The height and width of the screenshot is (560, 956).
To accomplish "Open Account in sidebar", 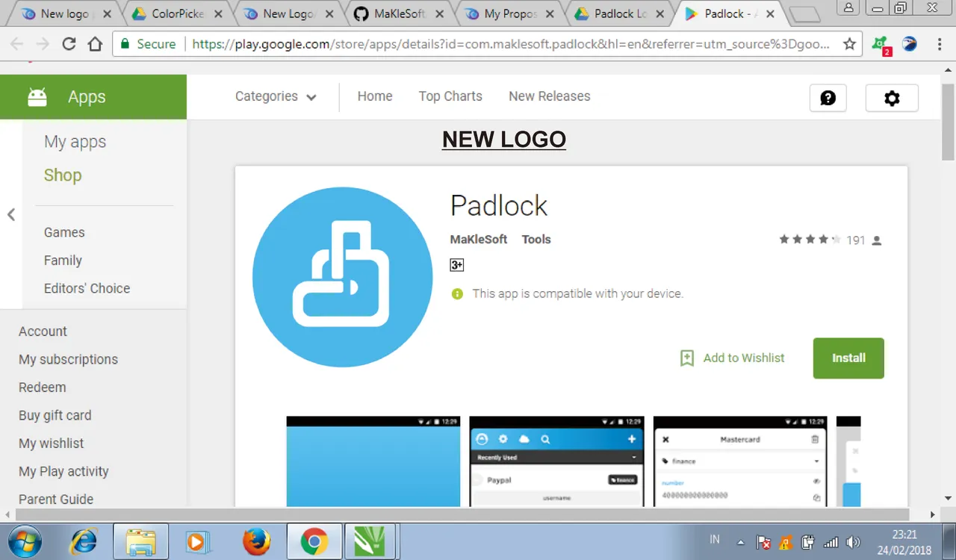I will point(43,332).
